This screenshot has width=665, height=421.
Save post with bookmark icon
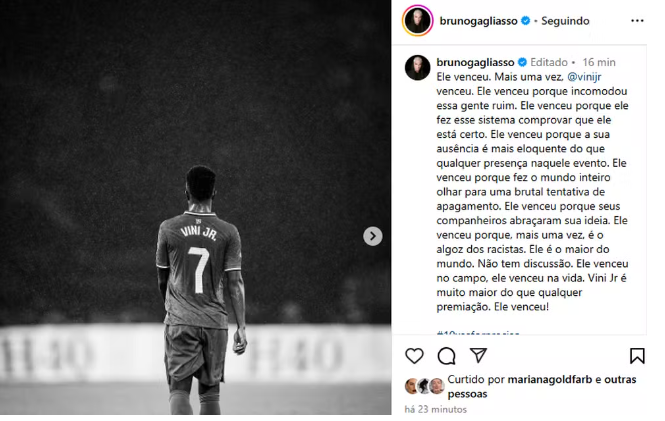[x=637, y=356]
